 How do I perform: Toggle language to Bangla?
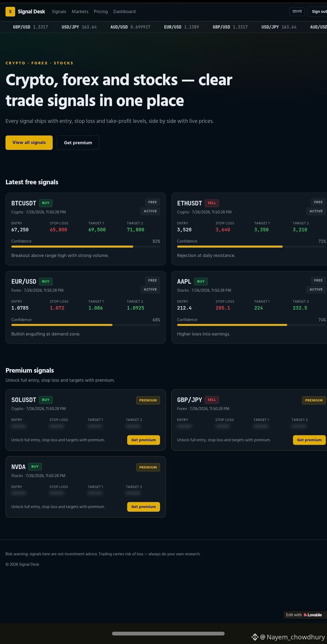point(297,11)
